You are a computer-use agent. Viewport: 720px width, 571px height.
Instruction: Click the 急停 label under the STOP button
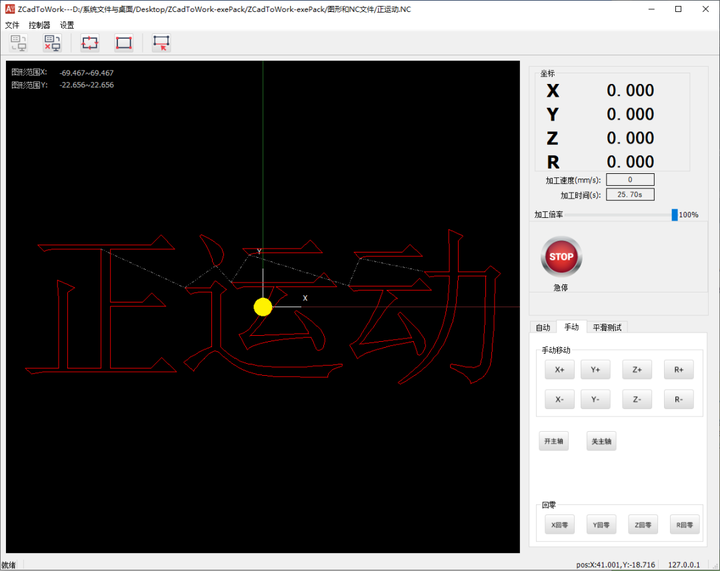click(x=561, y=287)
